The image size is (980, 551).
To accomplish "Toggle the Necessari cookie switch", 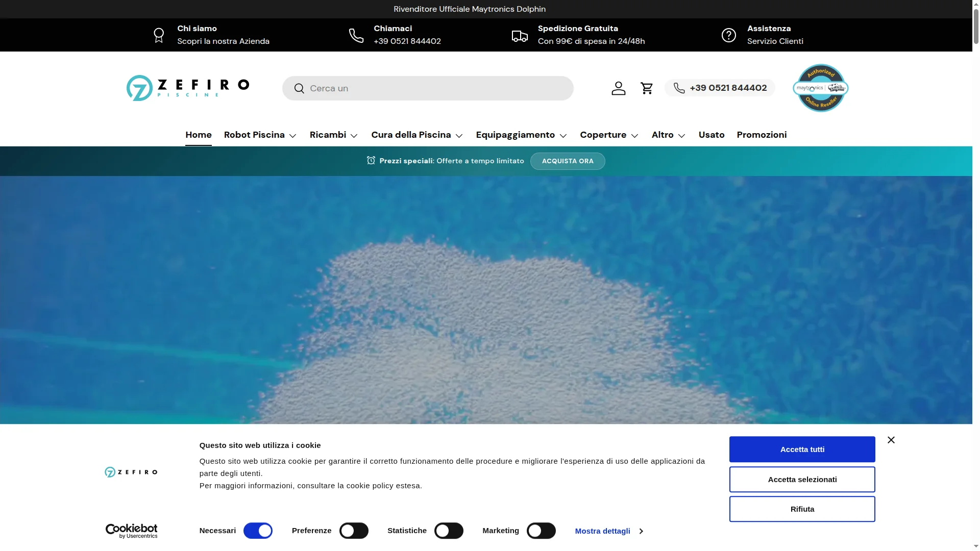I will [x=258, y=531].
